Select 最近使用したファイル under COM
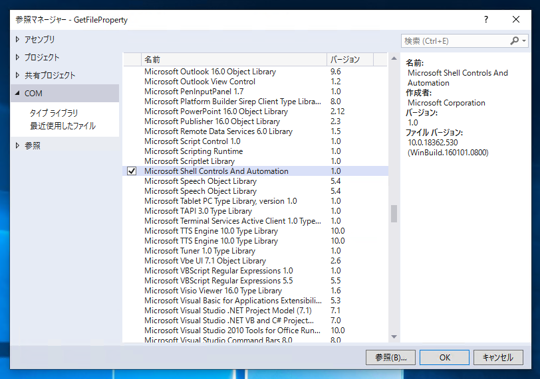540x379 pixels. point(63,126)
